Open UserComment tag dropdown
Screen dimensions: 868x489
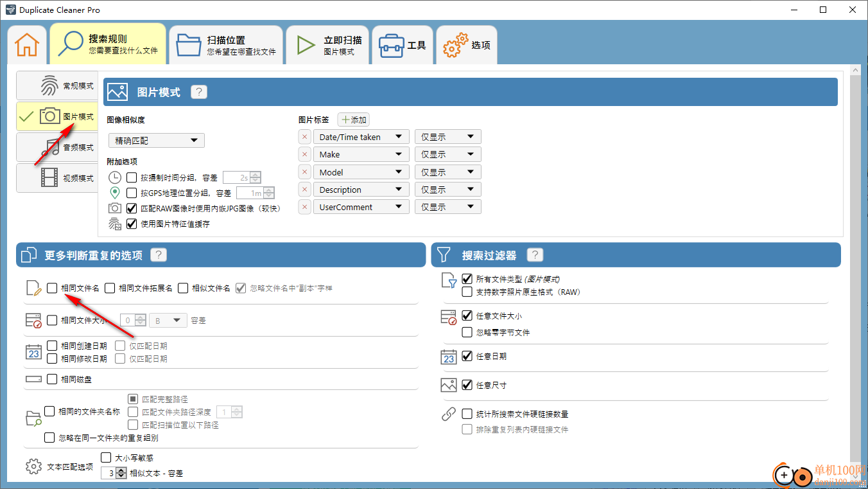(361, 207)
